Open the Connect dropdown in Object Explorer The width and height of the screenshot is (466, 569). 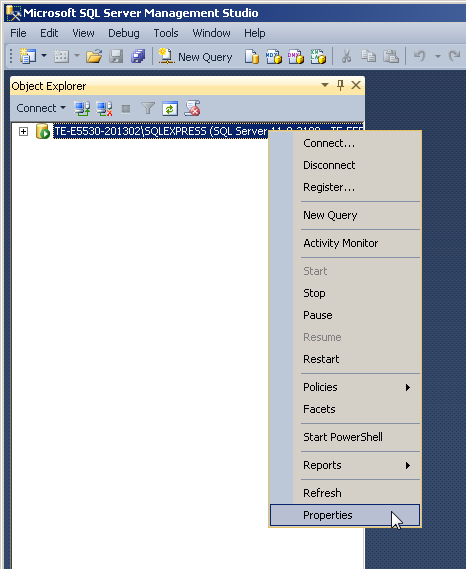click(41, 108)
